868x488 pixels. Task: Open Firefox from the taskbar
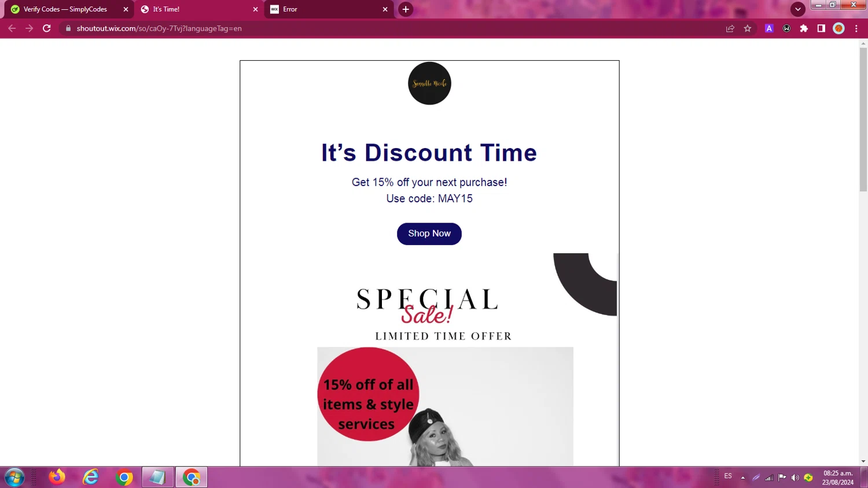(57, 477)
